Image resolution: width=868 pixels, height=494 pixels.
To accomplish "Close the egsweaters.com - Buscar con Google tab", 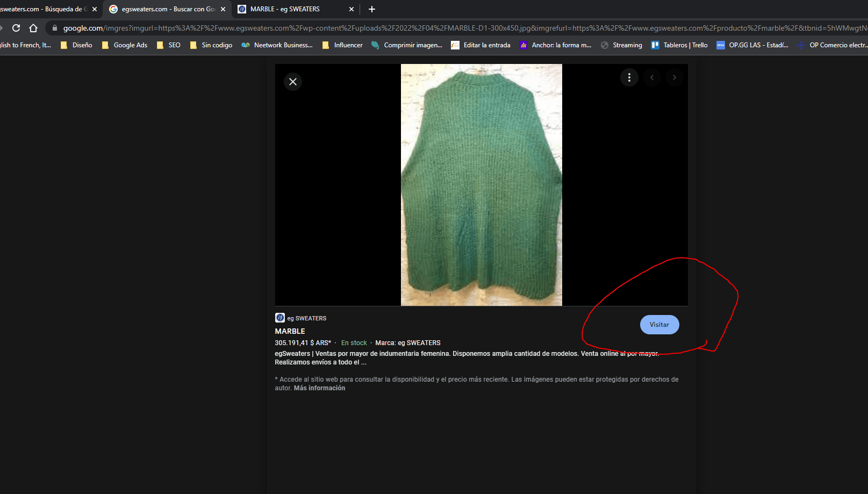I will pos(223,9).
